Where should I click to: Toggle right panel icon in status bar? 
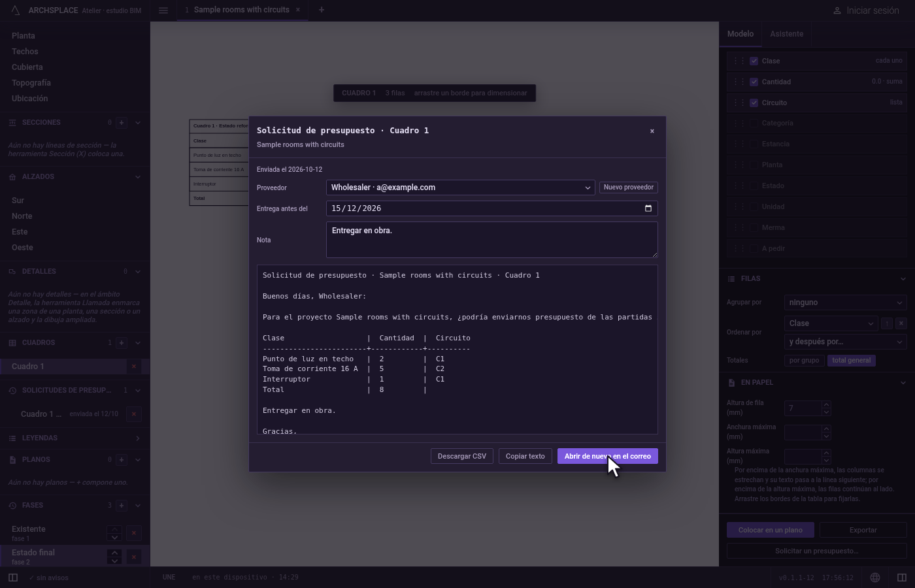tap(902, 578)
